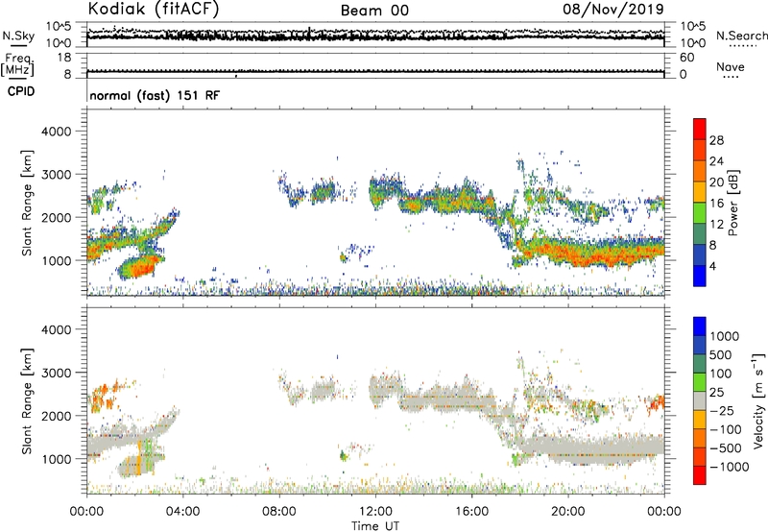The image size is (768, 532).
Task: Pick the Power colorbar segment between 24 and 28
Action: click(700, 151)
